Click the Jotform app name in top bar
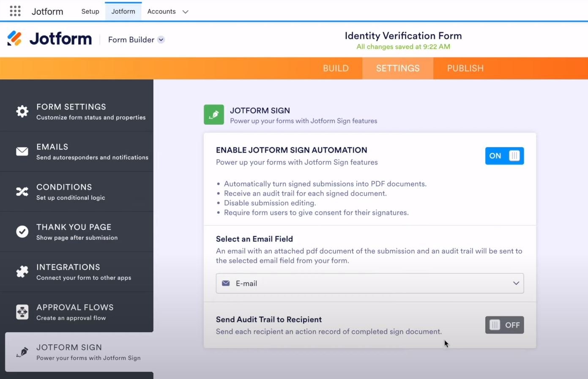The image size is (588, 379). (47, 11)
